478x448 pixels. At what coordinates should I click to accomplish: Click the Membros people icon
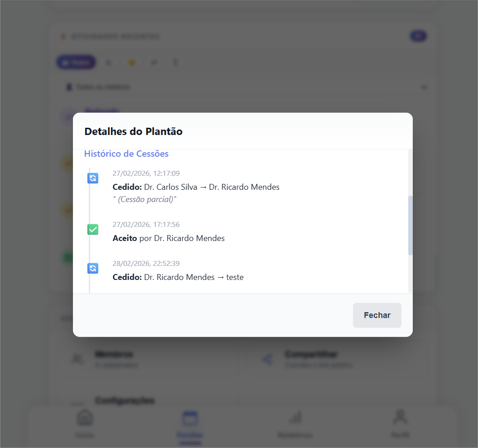[77, 360]
